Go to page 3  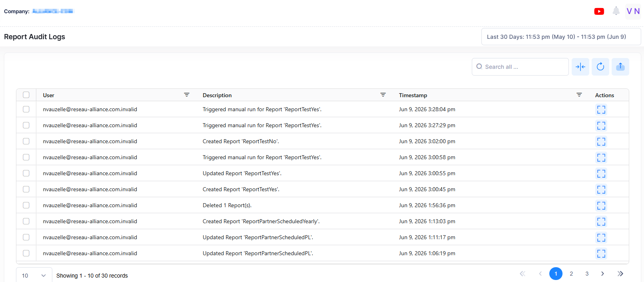pyautogui.click(x=587, y=274)
